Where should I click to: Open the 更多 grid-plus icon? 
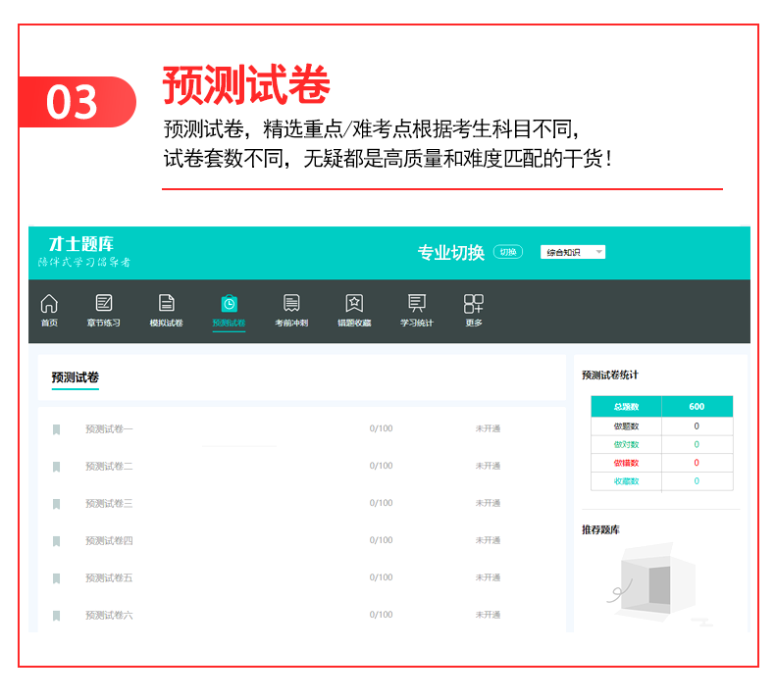(474, 303)
